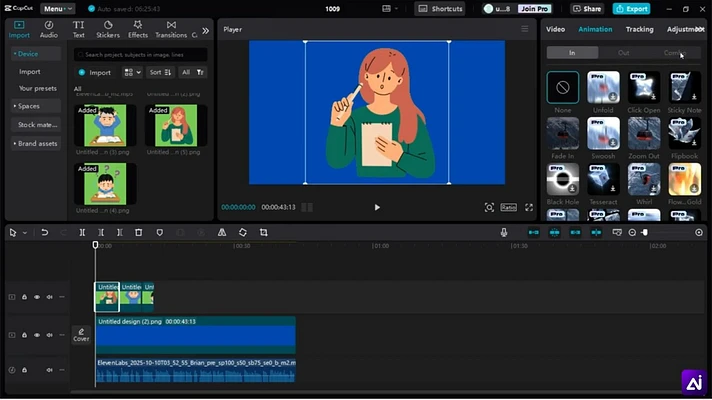
Task: Open the All filter dropdown
Action: point(193,72)
